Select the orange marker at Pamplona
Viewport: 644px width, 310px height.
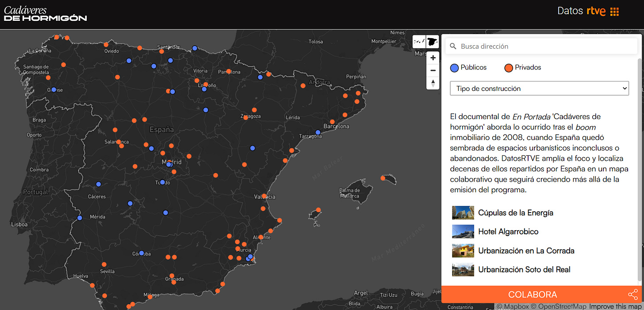click(x=229, y=71)
